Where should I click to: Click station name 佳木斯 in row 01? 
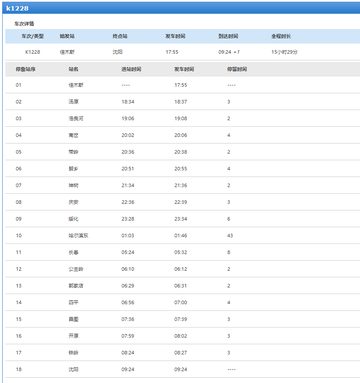pos(76,85)
